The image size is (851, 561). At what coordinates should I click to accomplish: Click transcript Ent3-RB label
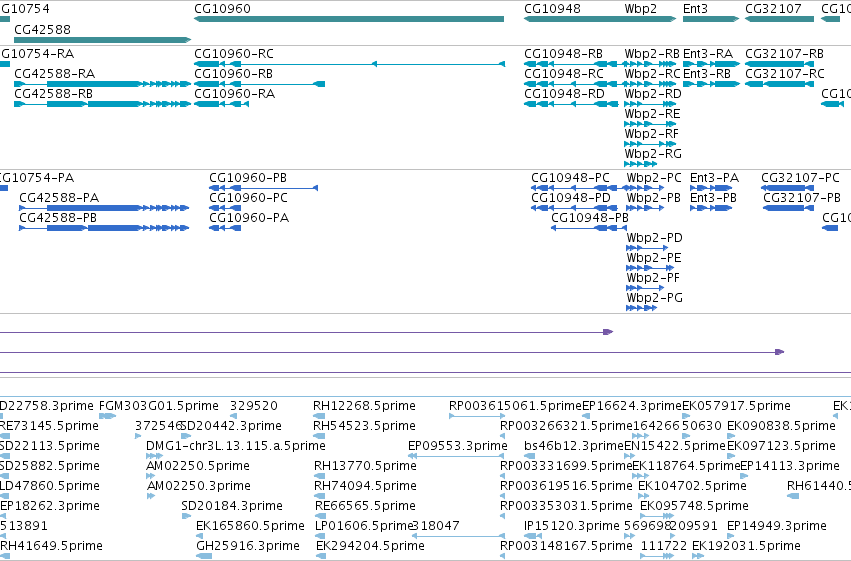click(707, 74)
